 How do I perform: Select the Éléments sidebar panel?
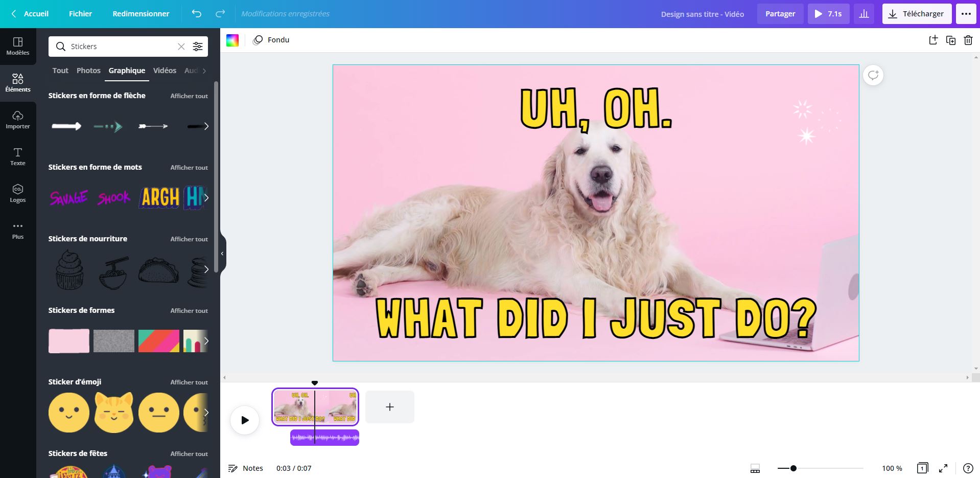18,83
